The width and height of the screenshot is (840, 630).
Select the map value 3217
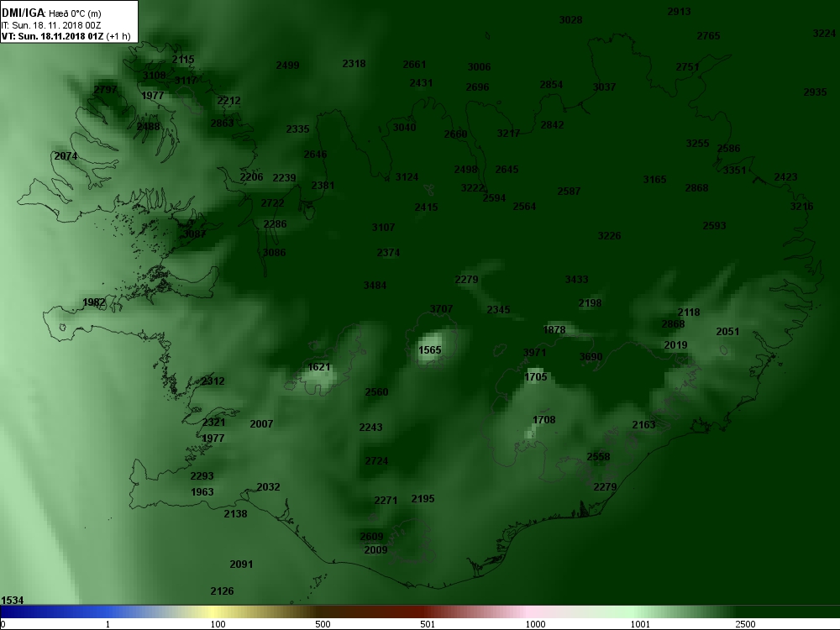click(x=508, y=134)
